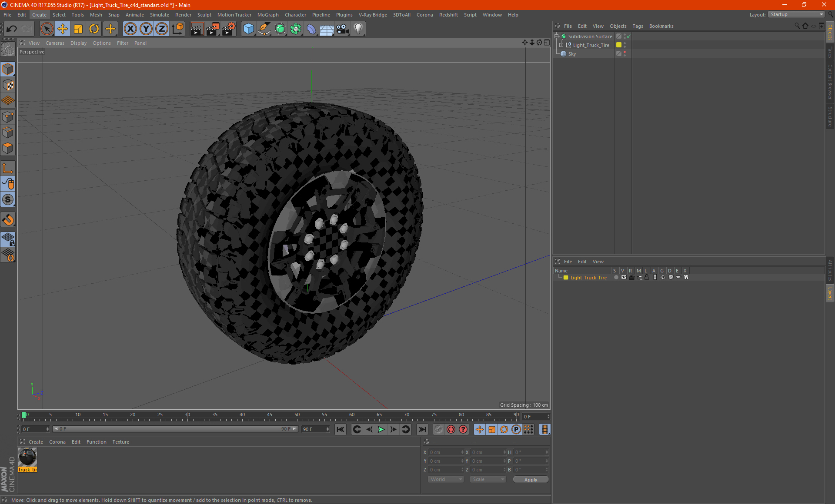Click the X position field stepper arrows
835x504 pixels.
click(x=462, y=452)
